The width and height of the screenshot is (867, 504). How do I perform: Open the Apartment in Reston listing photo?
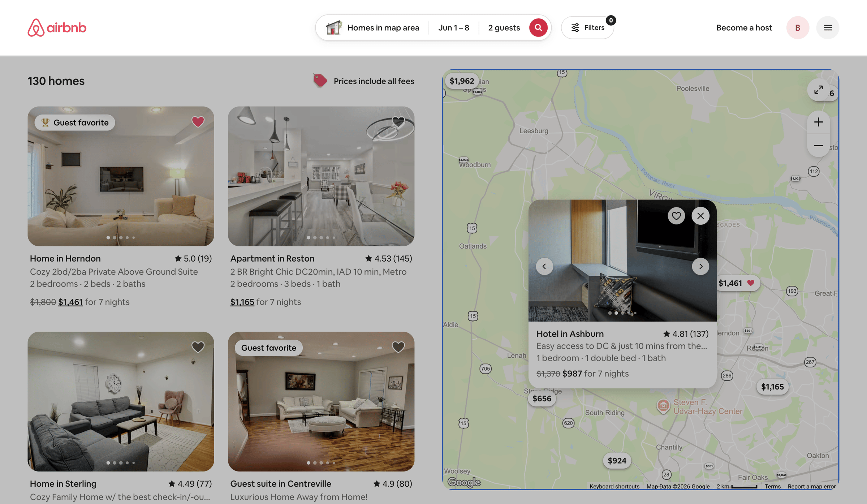click(x=321, y=176)
